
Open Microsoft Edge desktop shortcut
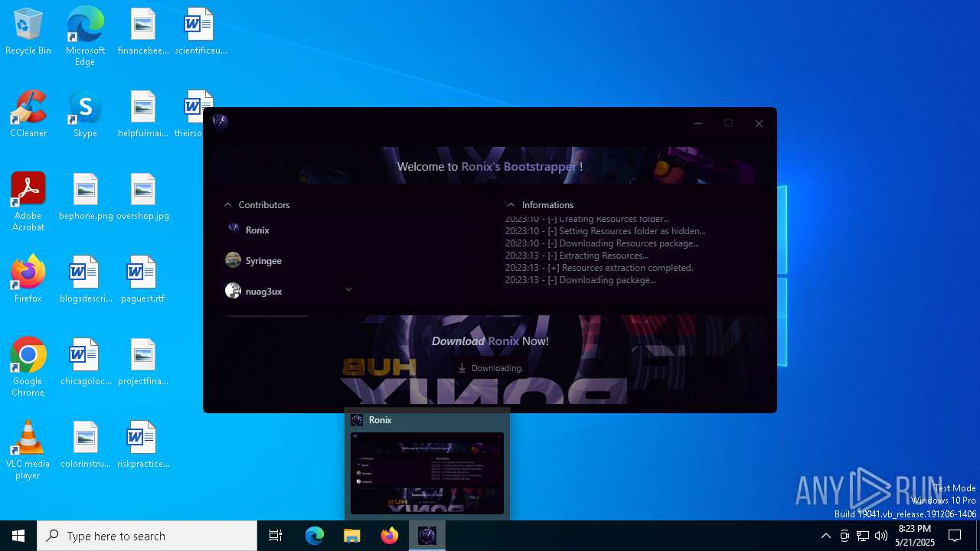[85, 37]
